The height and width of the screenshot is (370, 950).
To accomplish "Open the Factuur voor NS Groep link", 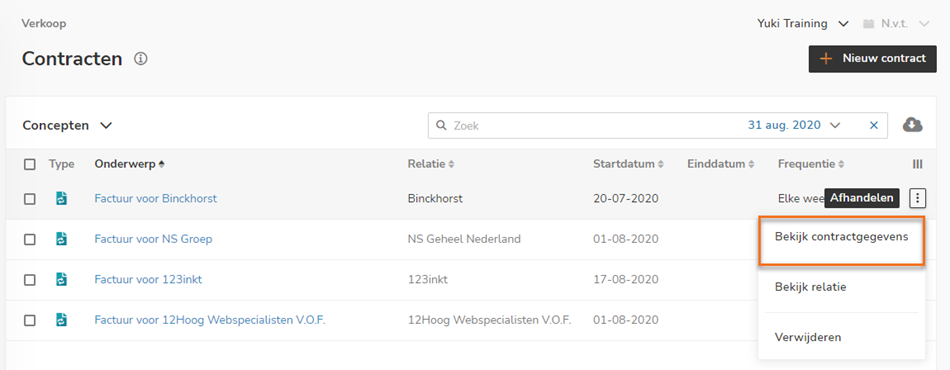I will pos(153,239).
